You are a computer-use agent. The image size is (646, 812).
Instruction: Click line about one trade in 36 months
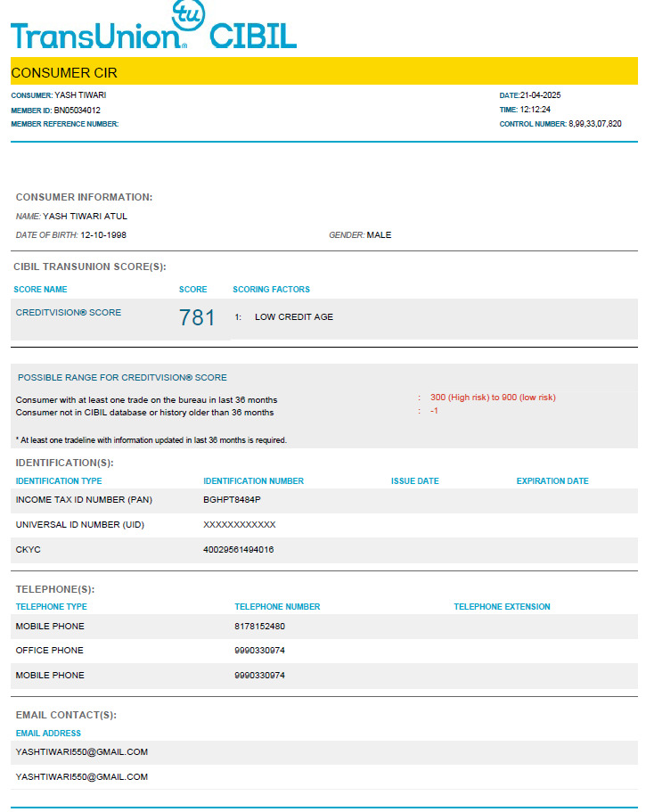(146, 400)
